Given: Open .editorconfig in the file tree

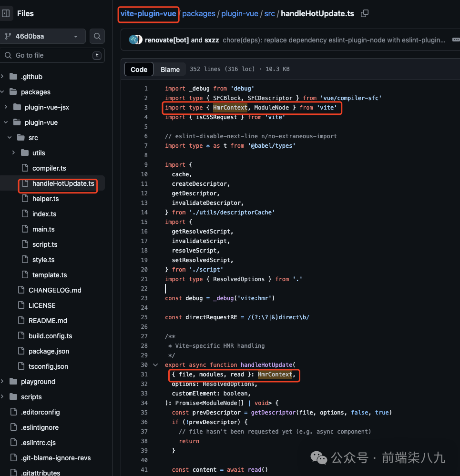Looking at the screenshot, I should (x=41, y=412).
